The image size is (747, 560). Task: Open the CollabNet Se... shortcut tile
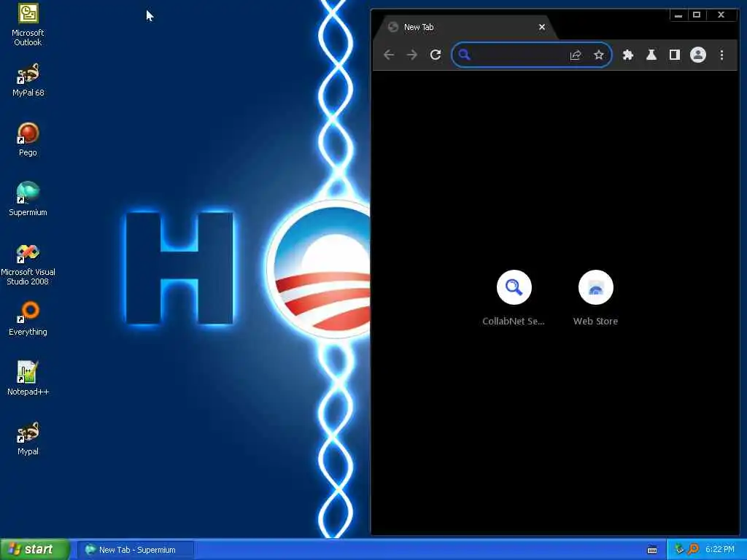514,298
